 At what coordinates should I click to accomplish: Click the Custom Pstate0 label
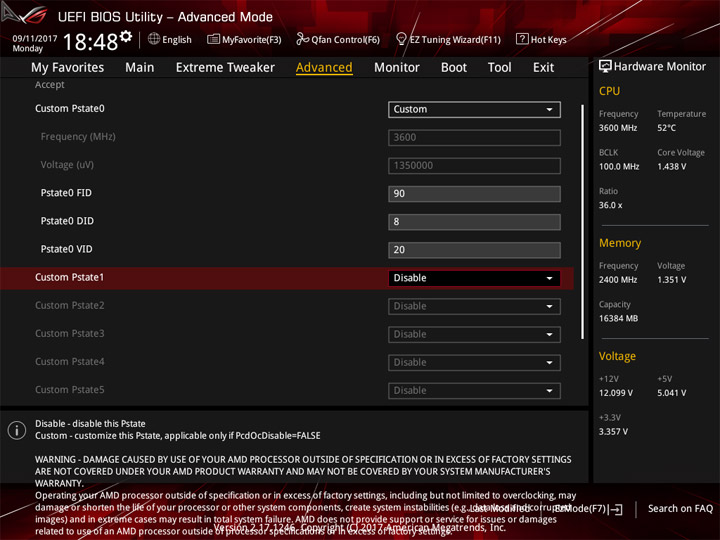70,109
